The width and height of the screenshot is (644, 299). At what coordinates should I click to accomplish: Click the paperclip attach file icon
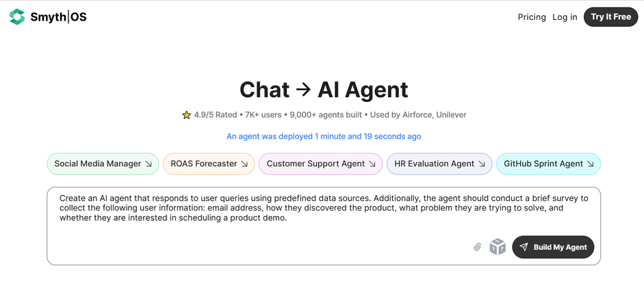coord(477,247)
